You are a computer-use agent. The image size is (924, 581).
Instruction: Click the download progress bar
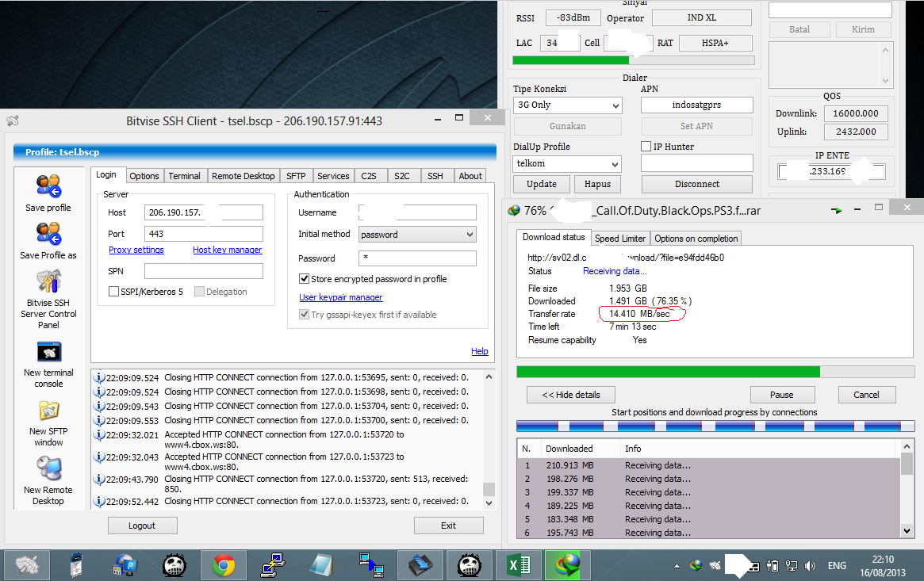tap(715, 372)
